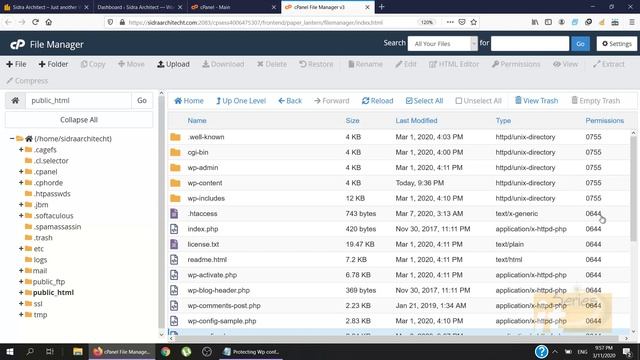Click the Compress toolbar button

tap(27, 81)
